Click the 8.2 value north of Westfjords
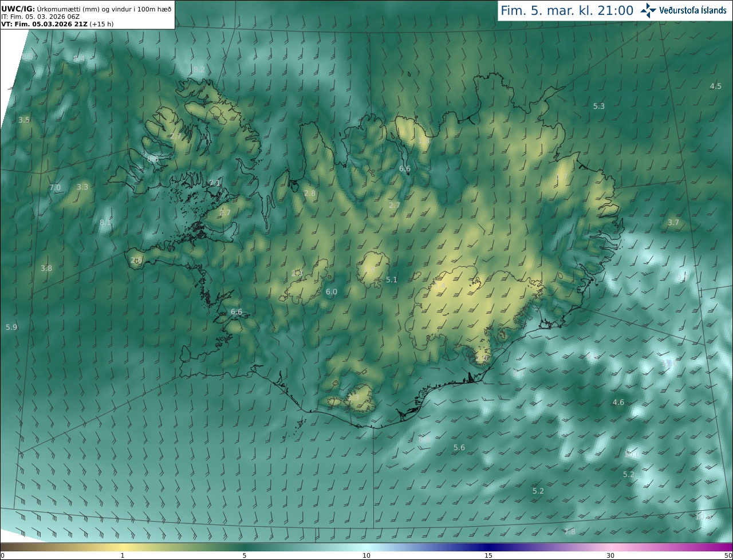 coord(199,69)
